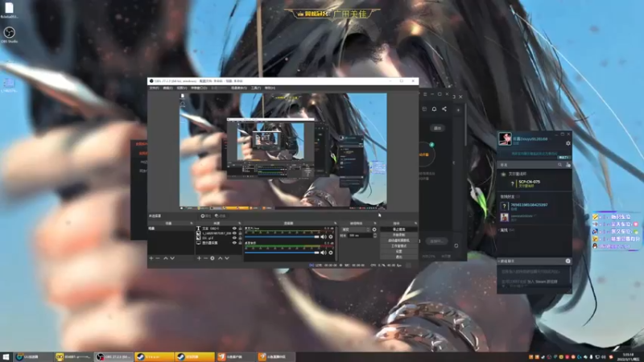Open OBS Studio desktop shortcut icon
644x362 pixels.
pyautogui.click(x=9, y=35)
